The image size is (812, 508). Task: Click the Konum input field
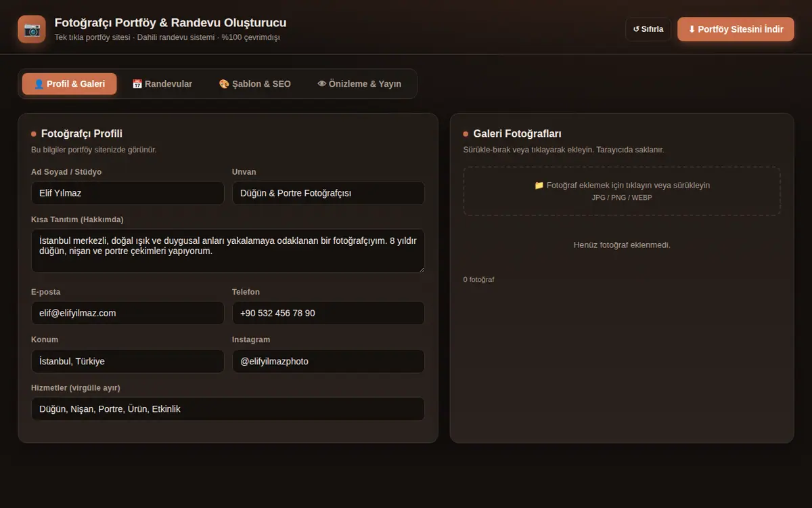click(127, 361)
